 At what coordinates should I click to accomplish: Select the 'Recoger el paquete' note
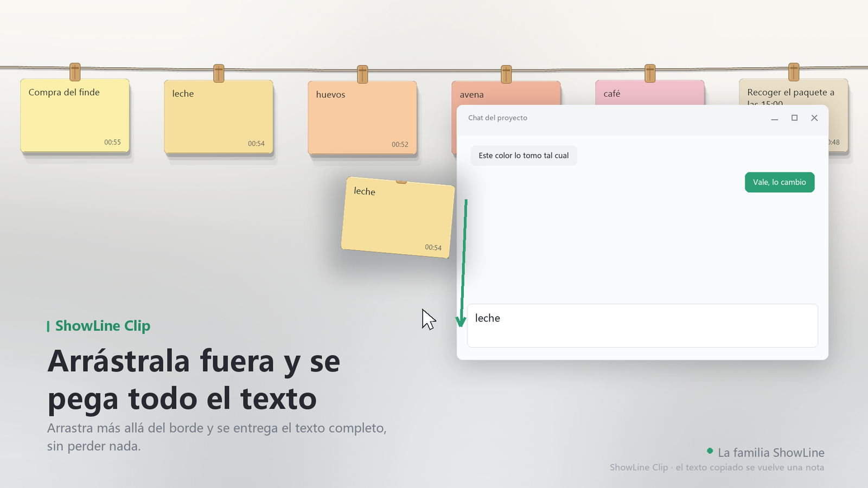tap(794, 92)
